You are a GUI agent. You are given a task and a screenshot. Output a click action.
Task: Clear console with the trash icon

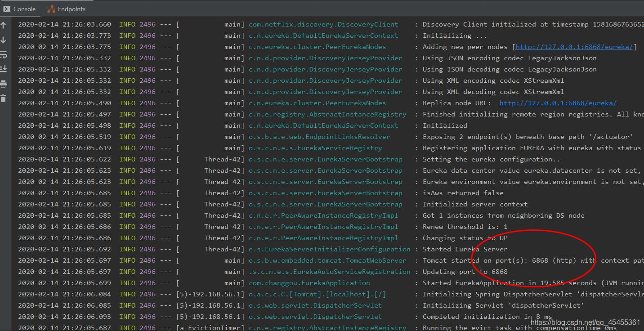4,98
